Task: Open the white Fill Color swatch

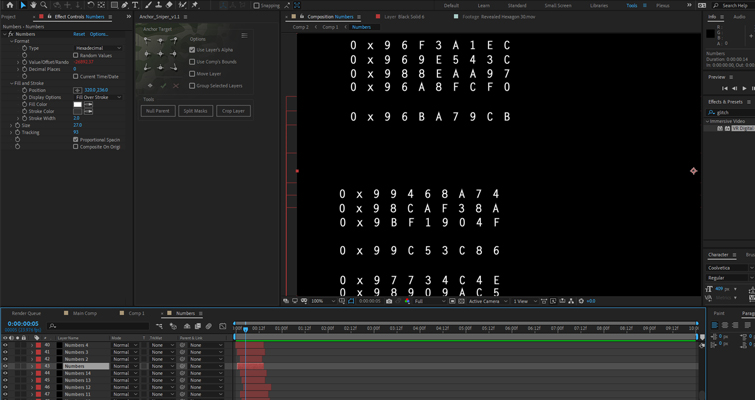Action: [x=78, y=104]
